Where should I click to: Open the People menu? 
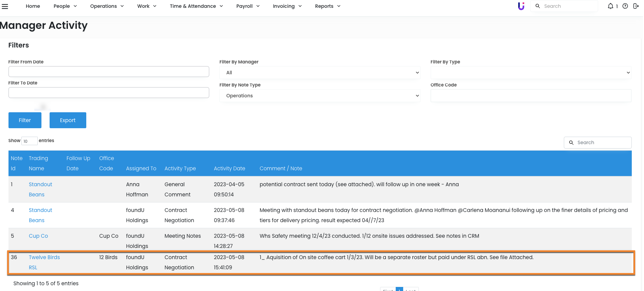[x=65, y=6]
